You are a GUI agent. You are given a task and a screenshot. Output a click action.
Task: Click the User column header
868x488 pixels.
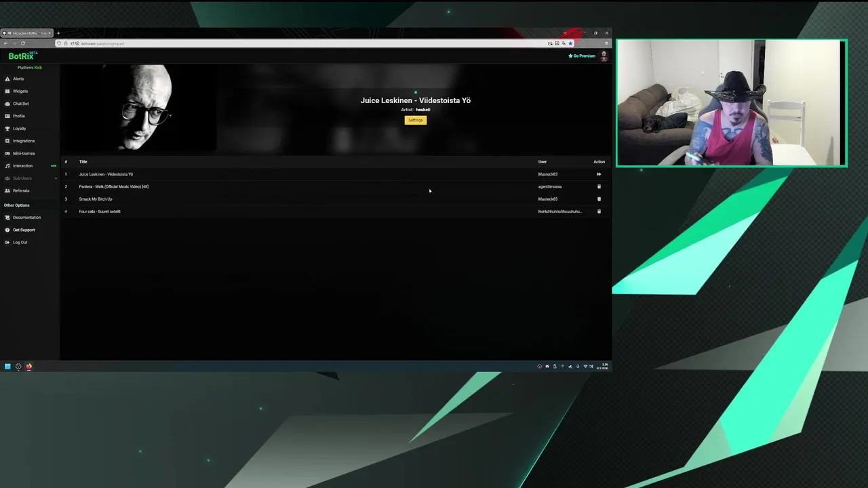click(542, 162)
